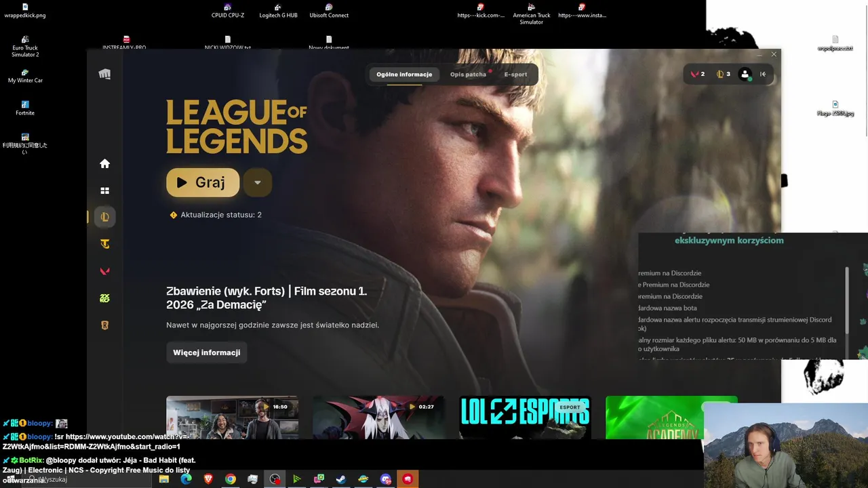Switch to E-sport tab
This screenshot has height=488, width=868.
[515, 75]
